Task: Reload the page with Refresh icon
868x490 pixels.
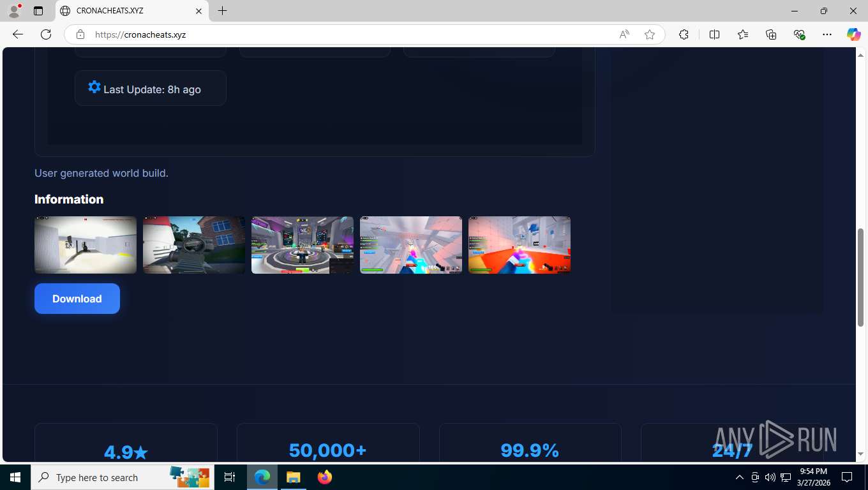Action: 46,34
